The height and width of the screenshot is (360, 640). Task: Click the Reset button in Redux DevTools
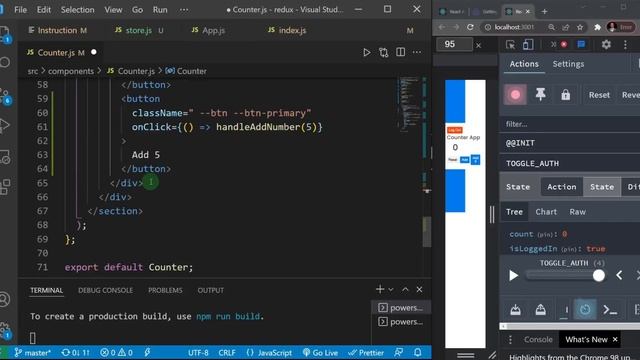pos(599,95)
